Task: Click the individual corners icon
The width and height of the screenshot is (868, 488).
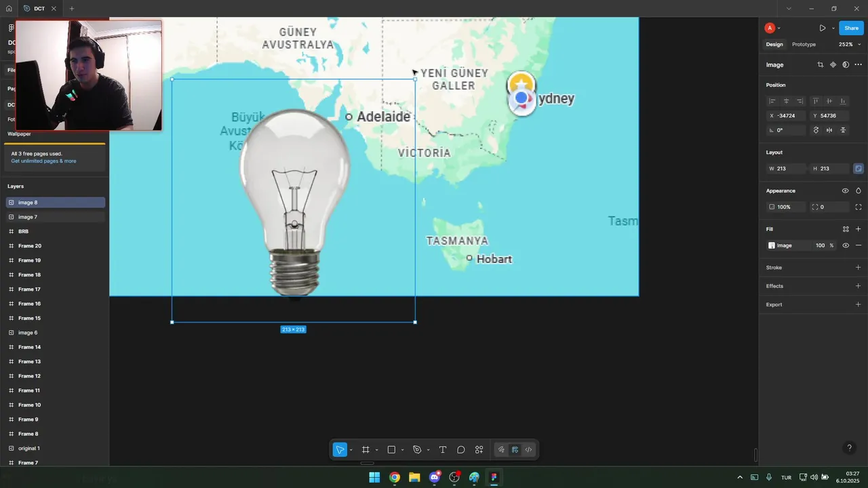Action: [x=859, y=207]
